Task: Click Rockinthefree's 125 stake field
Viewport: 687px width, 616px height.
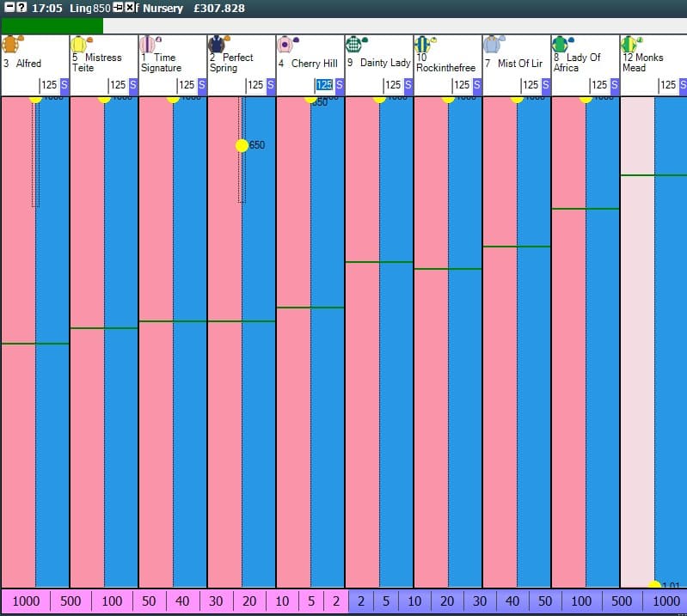Action: 463,85
